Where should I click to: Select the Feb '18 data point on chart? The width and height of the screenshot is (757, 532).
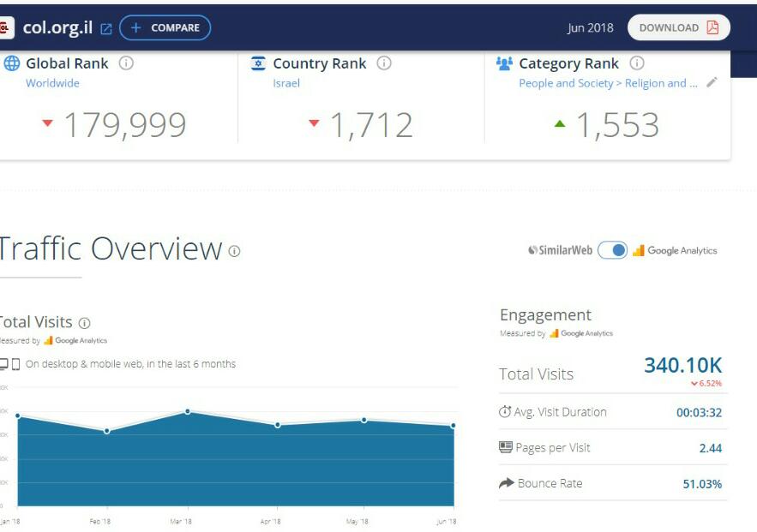coord(107,431)
